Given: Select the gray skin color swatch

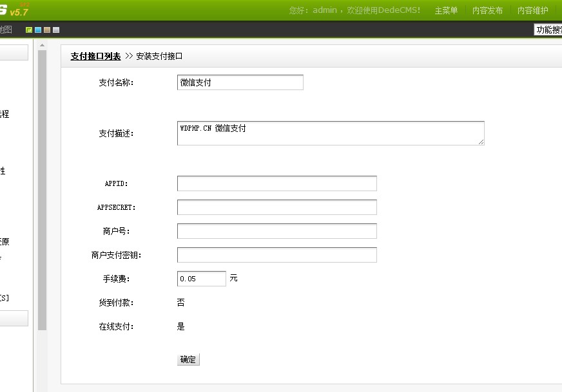Looking at the screenshot, I should 56,30.
